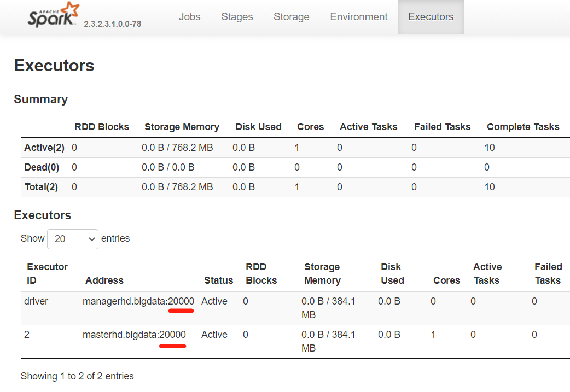Switch to the Stages tab
The width and height of the screenshot is (570, 392).
[x=237, y=17]
